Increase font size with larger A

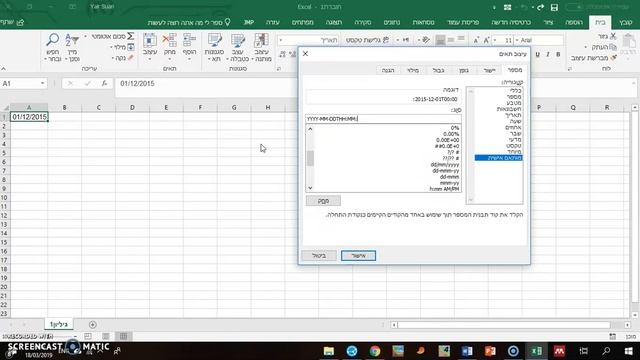pyautogui.click(x=487, y=40)
